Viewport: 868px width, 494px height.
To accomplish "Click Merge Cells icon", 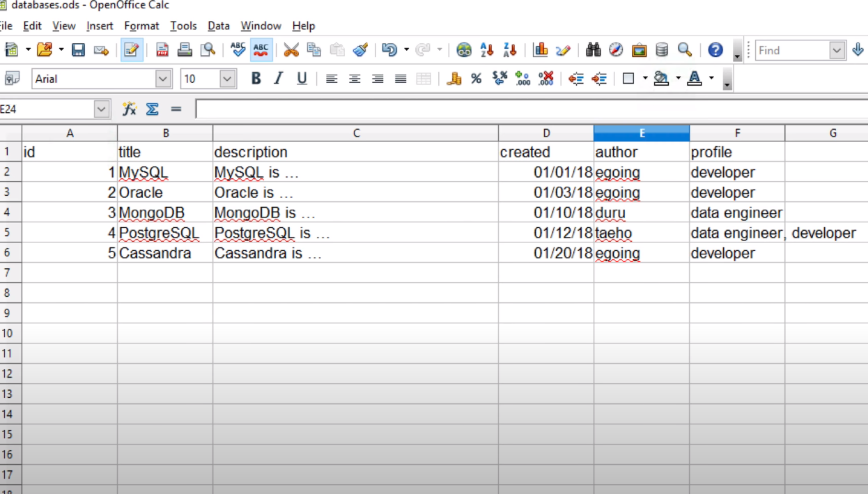I will (424, 79).
